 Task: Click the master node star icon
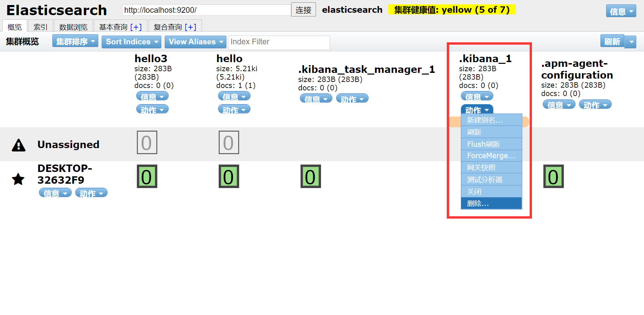pos(18,179)
